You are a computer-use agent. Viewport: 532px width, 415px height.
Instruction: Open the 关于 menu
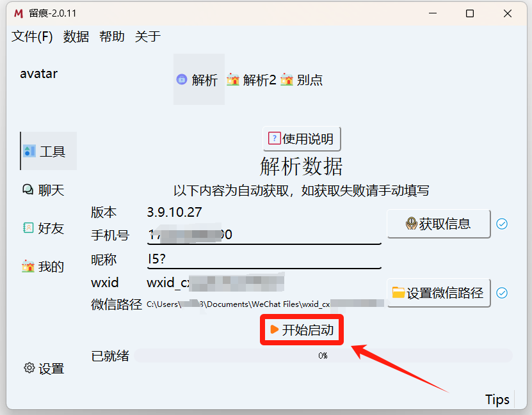148,36
